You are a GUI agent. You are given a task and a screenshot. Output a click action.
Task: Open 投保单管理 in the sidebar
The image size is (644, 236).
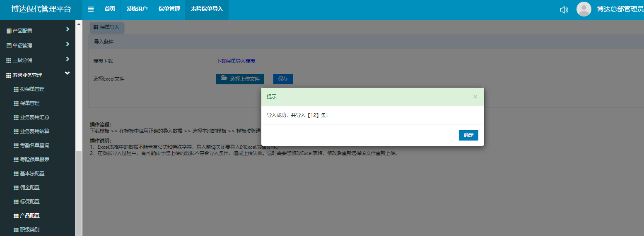pyautogui.click(x=32, y=89)
